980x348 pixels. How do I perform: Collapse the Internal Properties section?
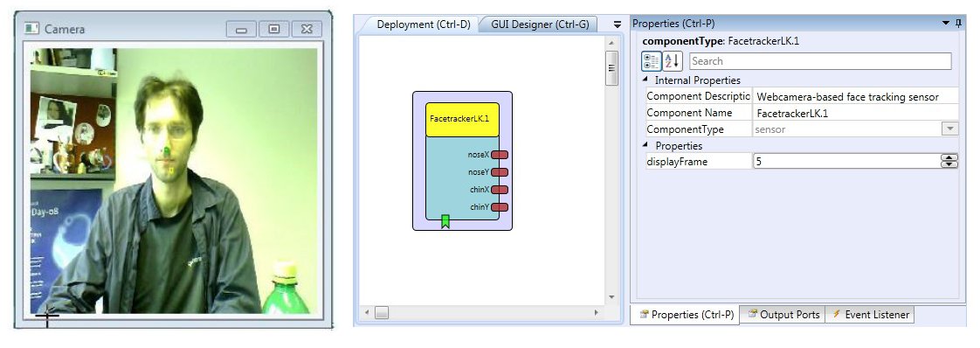[x=645, y=80]
